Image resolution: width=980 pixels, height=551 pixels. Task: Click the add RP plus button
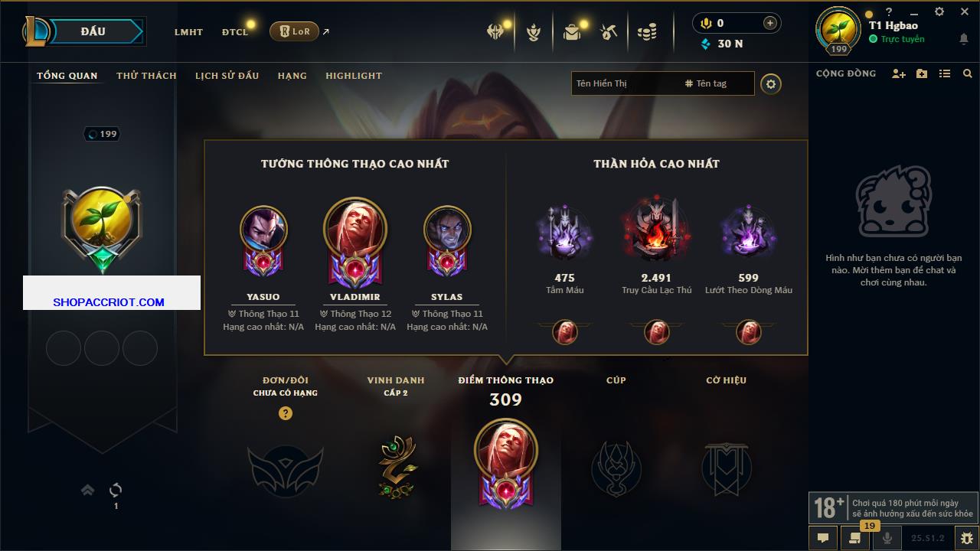click(x=770, y=23)
